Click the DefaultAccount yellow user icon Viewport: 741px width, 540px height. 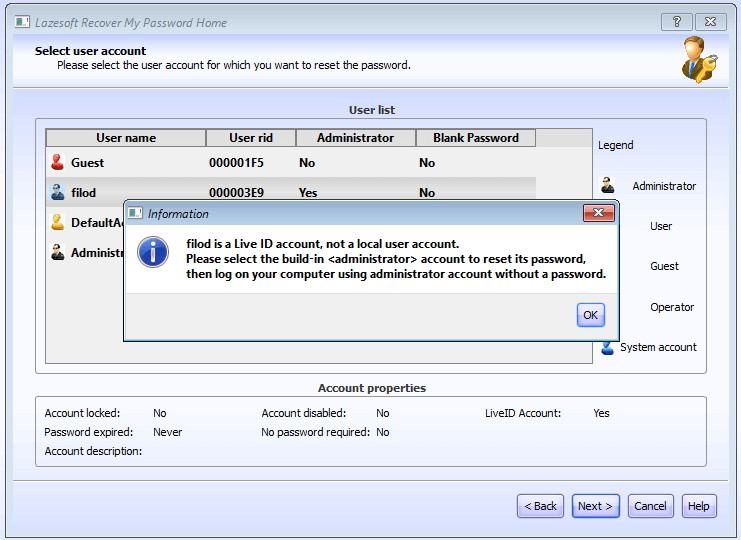[57, 223]
